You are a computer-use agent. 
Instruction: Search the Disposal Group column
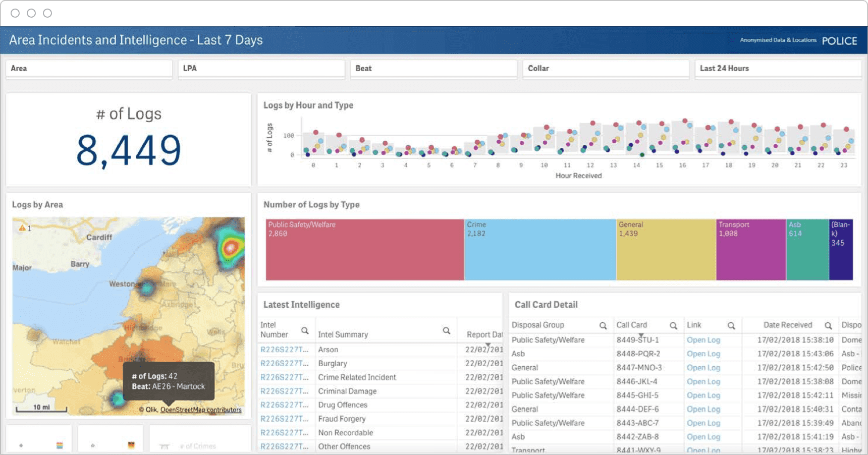[603, 326]
